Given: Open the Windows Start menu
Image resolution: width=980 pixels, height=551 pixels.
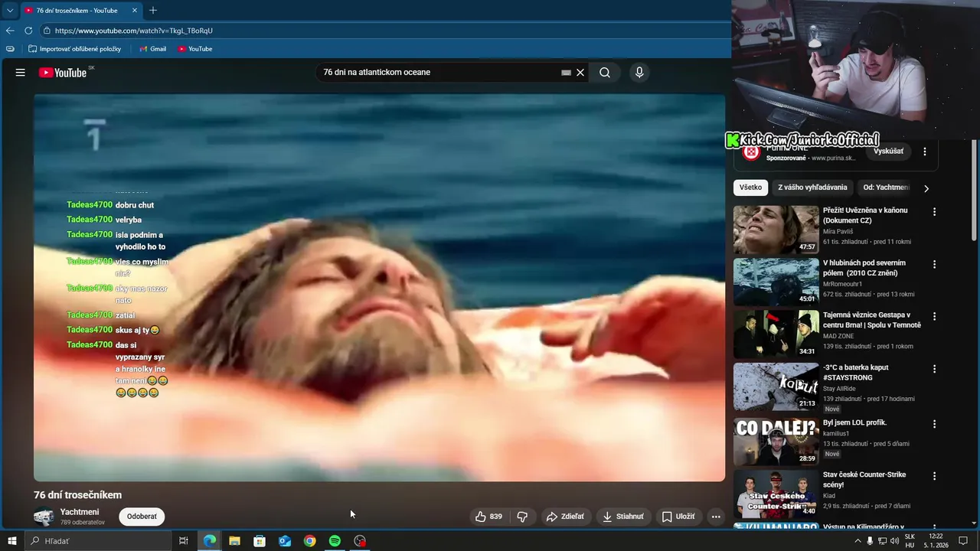Looking at the screenshot, I should [x=11, y=541].
